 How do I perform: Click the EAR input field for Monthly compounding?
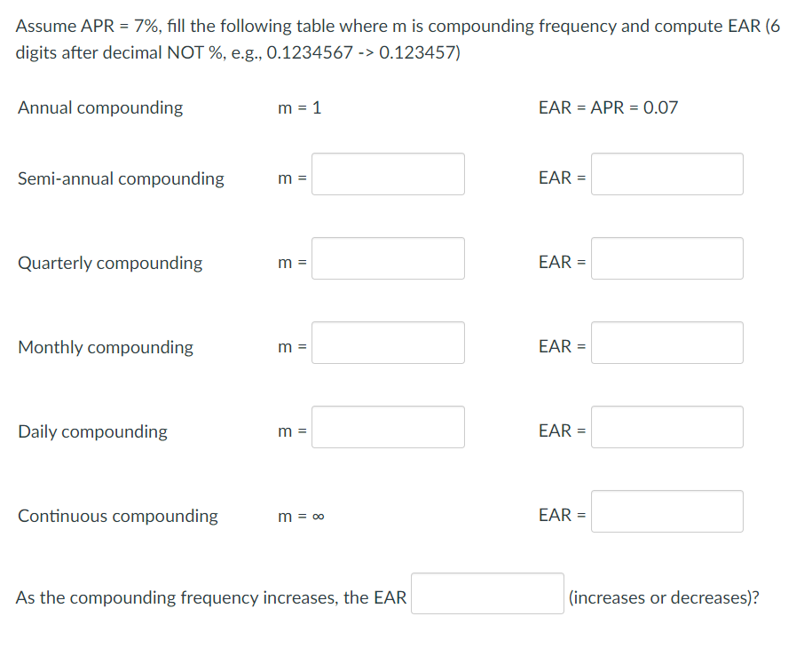(666, 343)
